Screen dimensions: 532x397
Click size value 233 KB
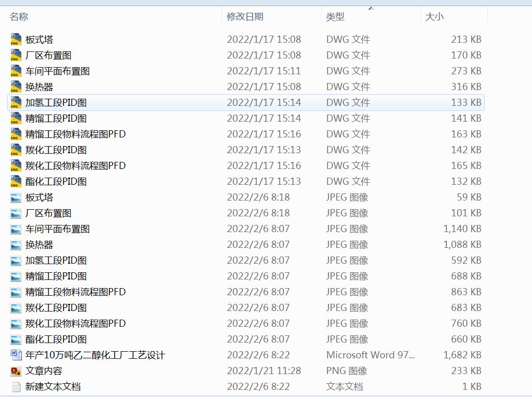pyautogui.click(x=466, y=371)
